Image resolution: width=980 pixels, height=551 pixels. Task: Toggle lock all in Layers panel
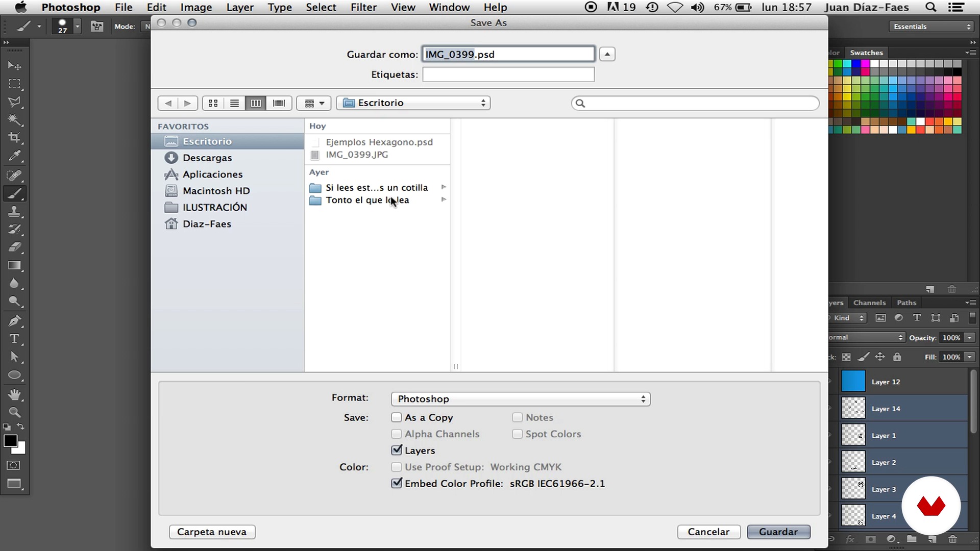pyautogui.click(x=897, y=357)
